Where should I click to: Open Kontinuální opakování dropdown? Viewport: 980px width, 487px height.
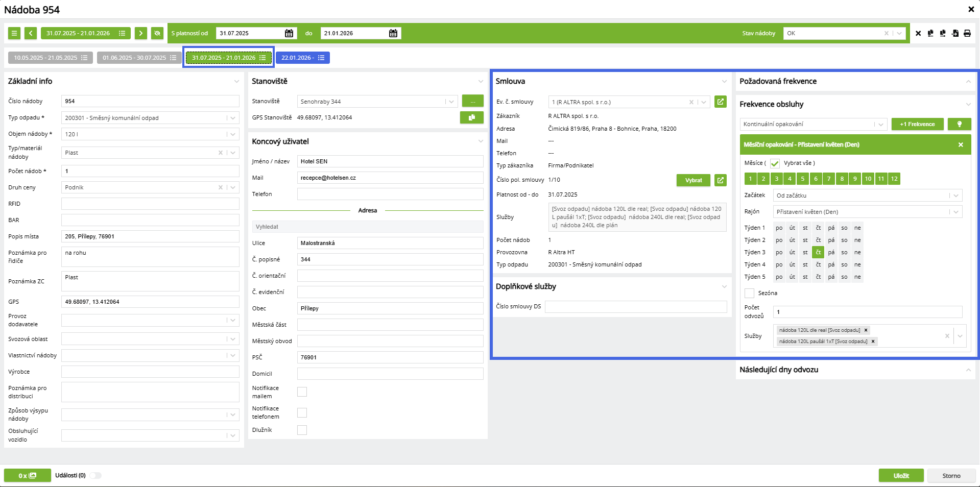[x=880, y=124]
